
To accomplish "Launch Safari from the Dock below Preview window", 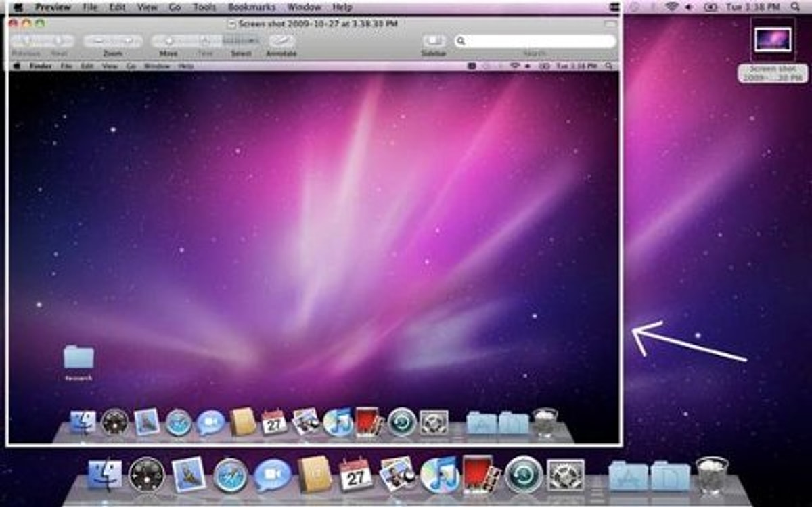I will [230, 475].
